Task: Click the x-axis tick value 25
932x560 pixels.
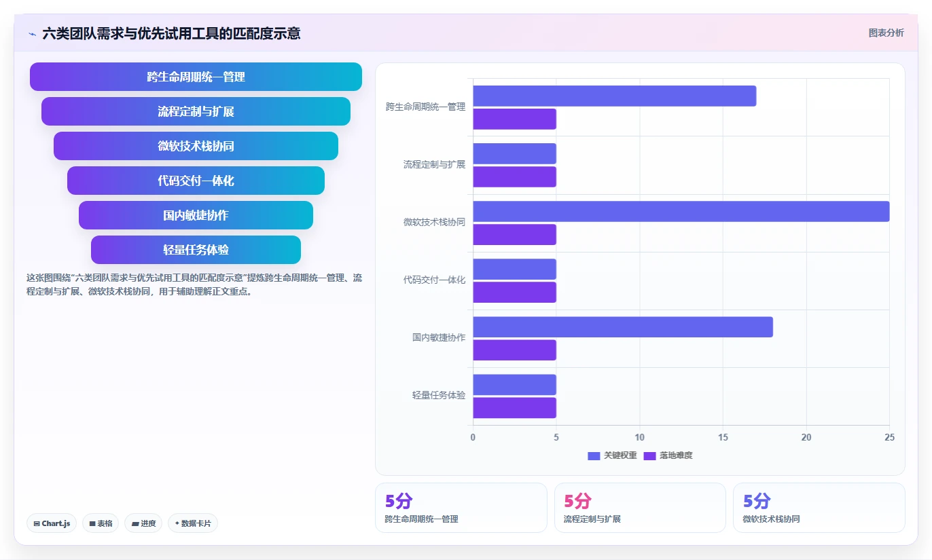Action: [889, 437]
